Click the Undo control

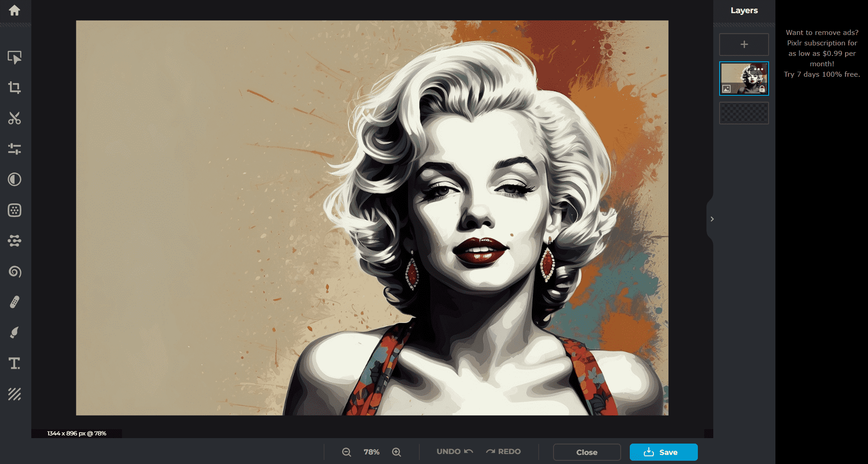point(453,451)
